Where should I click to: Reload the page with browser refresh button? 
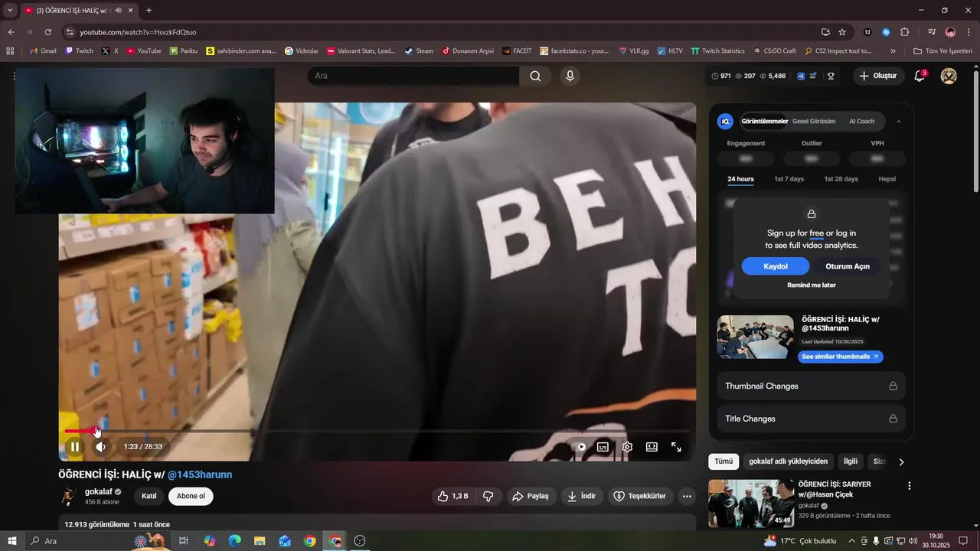tap(47, 32)
